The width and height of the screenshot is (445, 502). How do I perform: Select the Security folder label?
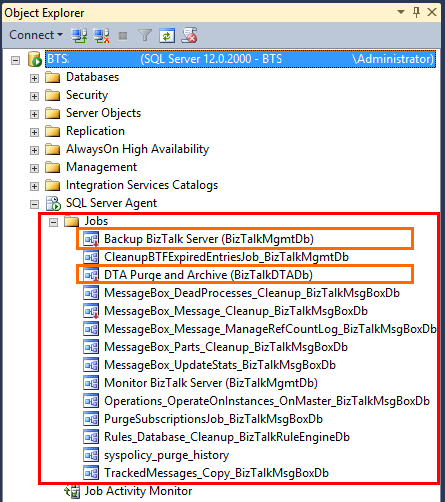87,95
